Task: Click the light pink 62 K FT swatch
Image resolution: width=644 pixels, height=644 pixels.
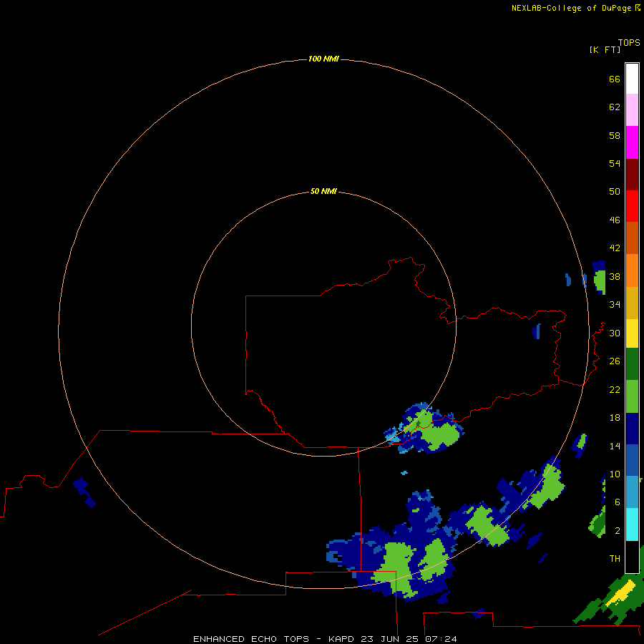Action: [x=632, y=110]
